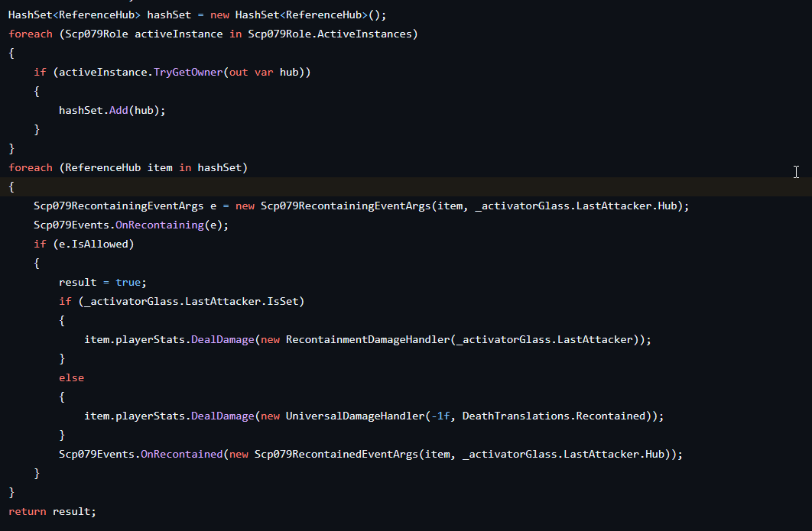Click the '-1f' damage value
Viewport: 812px width, 531px height.
coord(440,416)
